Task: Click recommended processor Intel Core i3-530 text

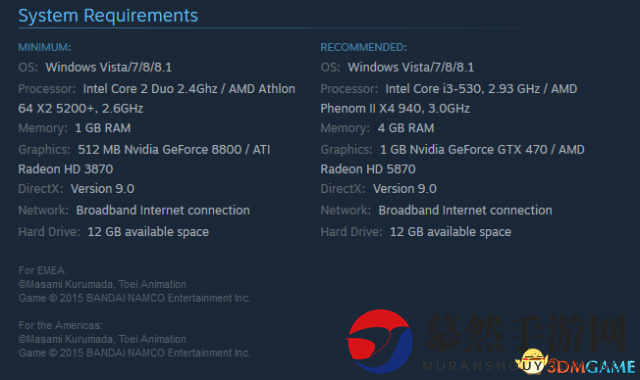Action: pos(433,89)
